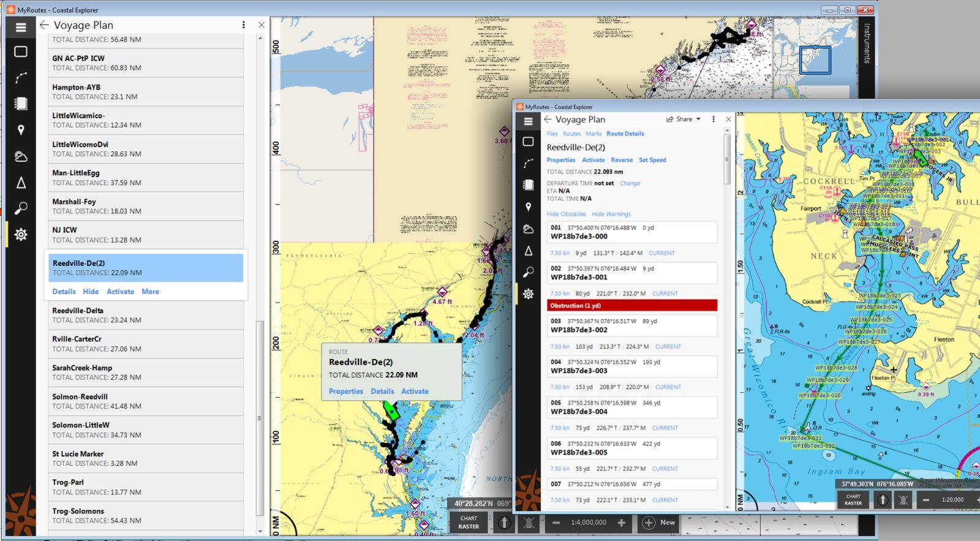
Task: Go back using arrow beside Share's Voyage Plan
Action: (548, 119)
